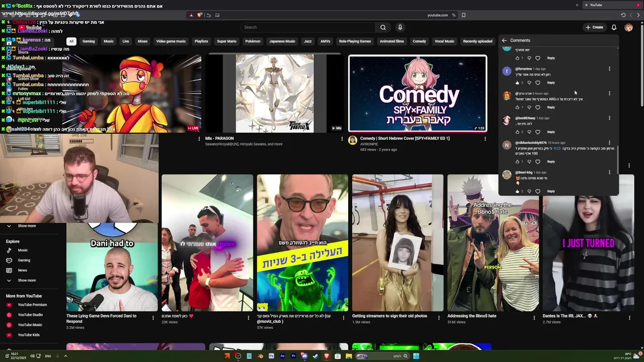
Task: Select the Role-Playing Games filter chip
Action: click(355, 41)
